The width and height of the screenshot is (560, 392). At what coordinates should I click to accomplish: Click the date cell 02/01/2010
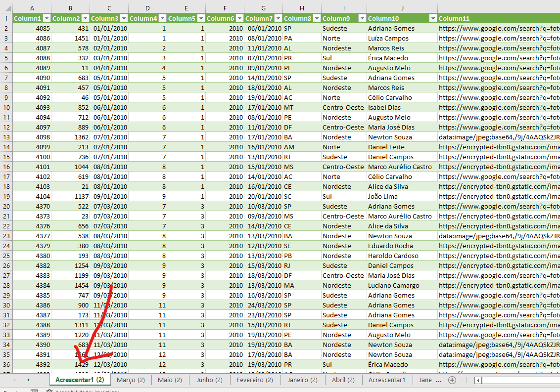point(109,48)
